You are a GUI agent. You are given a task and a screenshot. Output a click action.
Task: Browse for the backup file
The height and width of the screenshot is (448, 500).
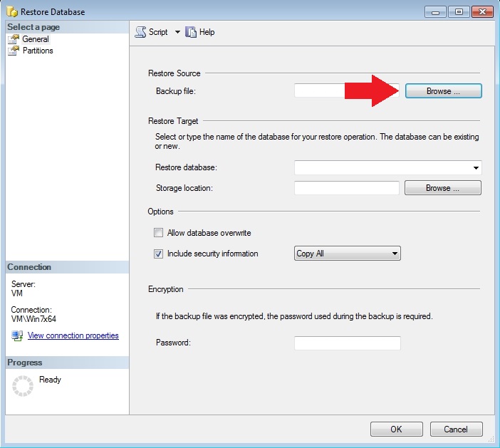443,91
